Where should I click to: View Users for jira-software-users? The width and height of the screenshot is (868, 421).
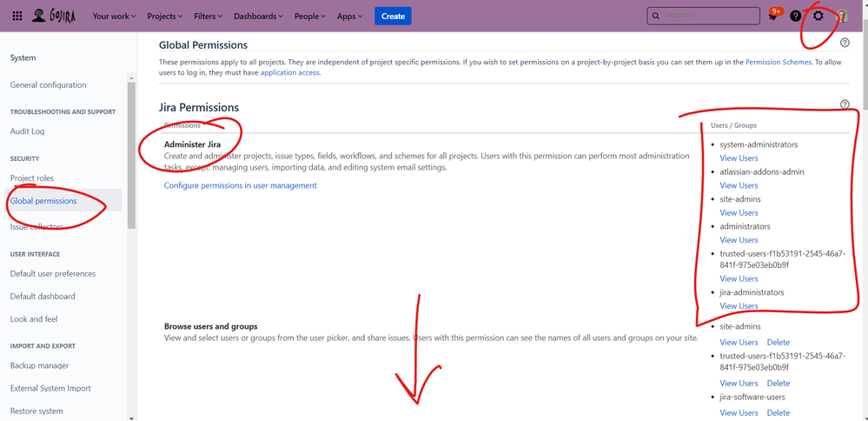click(x=739, y=412)
